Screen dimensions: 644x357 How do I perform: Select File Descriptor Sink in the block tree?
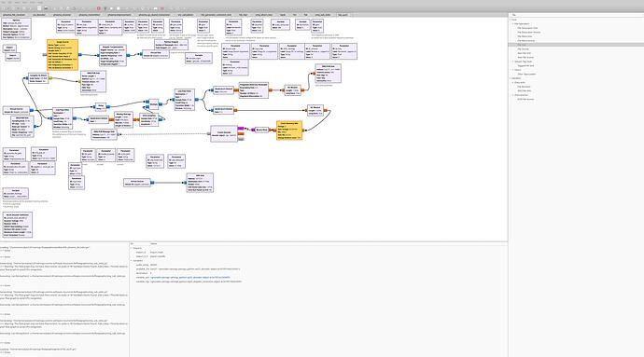click(527, 28)
